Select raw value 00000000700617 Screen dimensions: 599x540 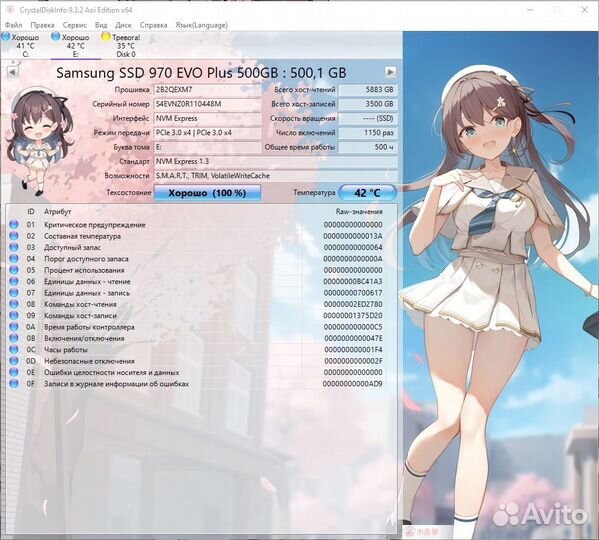point(353,293)
